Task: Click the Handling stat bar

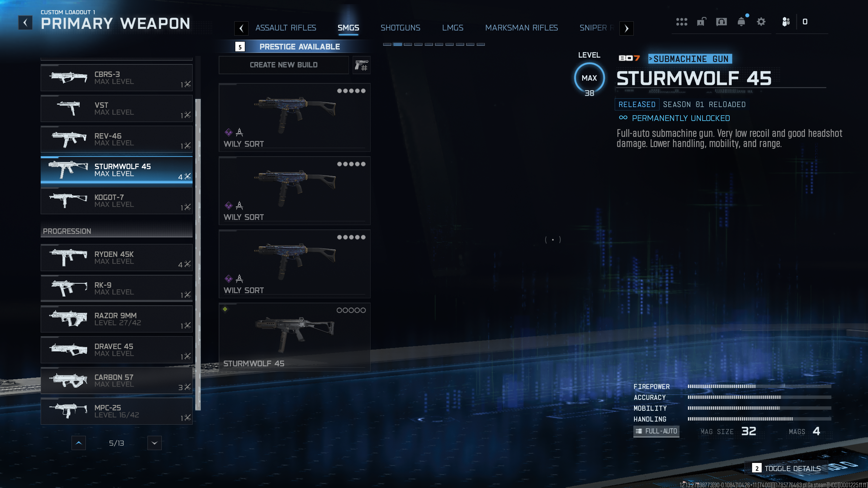Action: [x=759, y=419]
